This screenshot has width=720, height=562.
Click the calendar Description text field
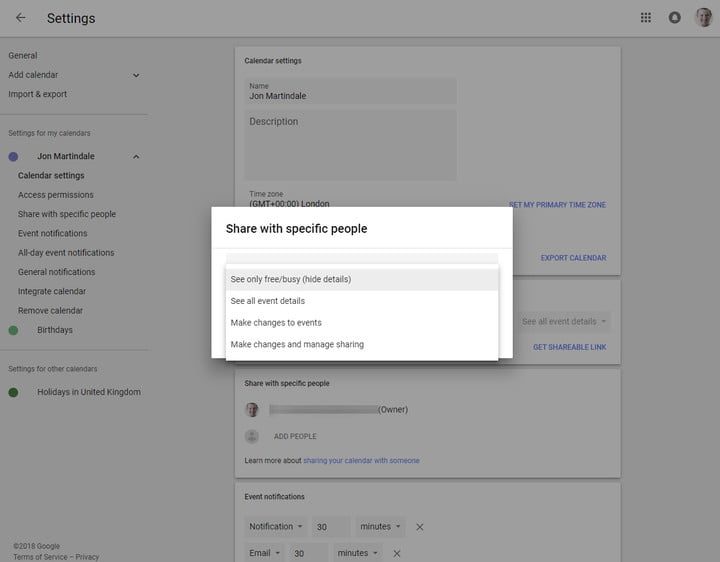click(x=350, y=145)
